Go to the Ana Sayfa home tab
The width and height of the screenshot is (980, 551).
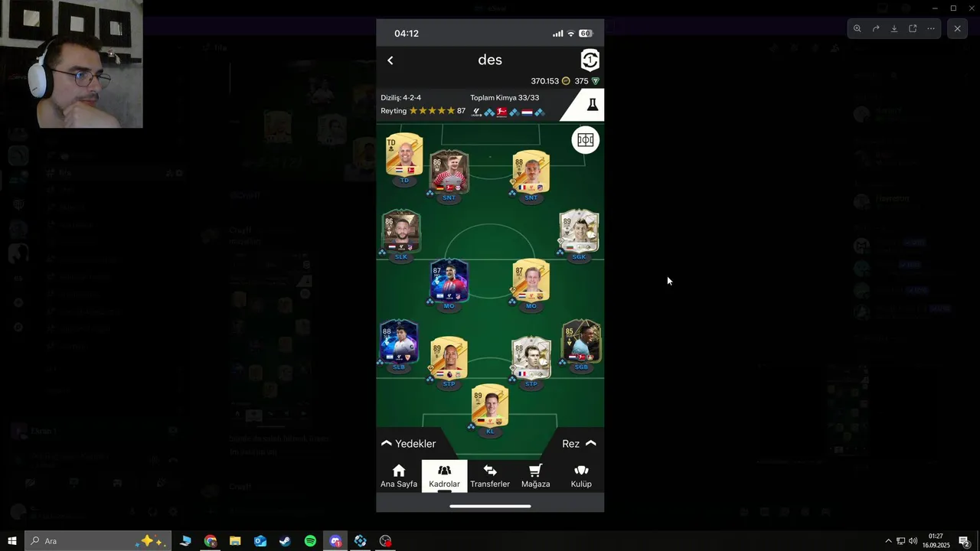click(x=399, y=476)
